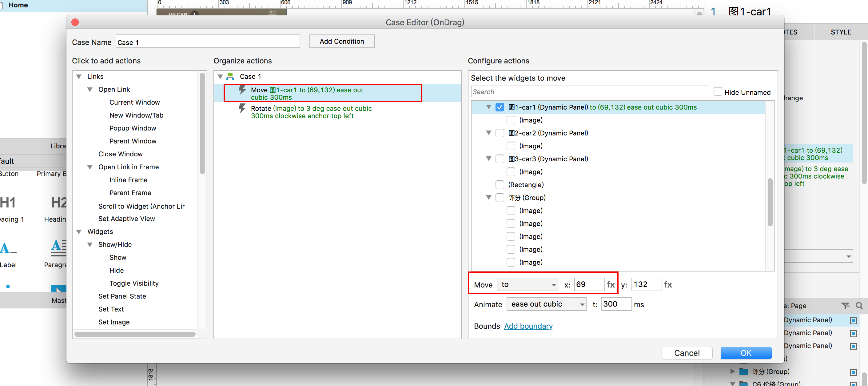Uncheck 图1-car1 Dynamic Panel checkbox
The image size is (868, 386).
pos(500,107)
